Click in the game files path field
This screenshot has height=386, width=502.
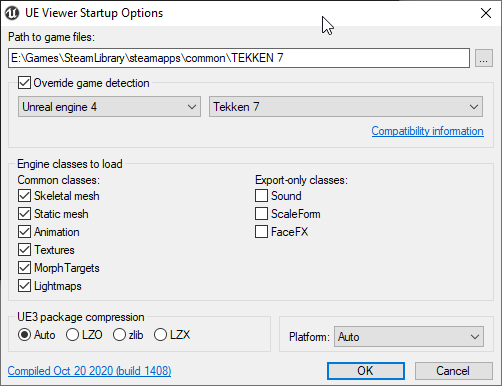pos(239,58)
